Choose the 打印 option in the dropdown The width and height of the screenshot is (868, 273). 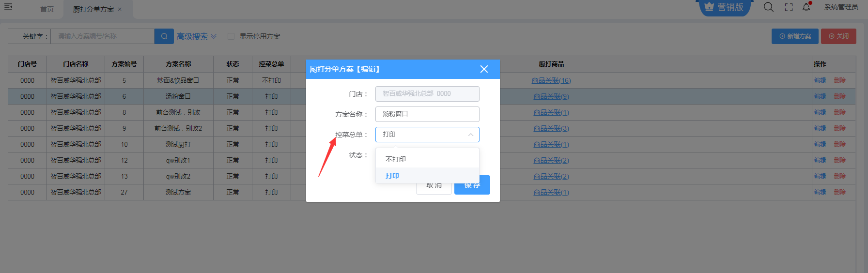click(392, 176)
